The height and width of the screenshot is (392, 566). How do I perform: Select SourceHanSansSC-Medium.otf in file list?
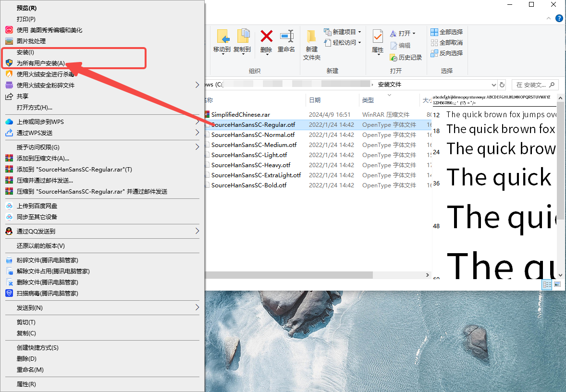[254, 145]
